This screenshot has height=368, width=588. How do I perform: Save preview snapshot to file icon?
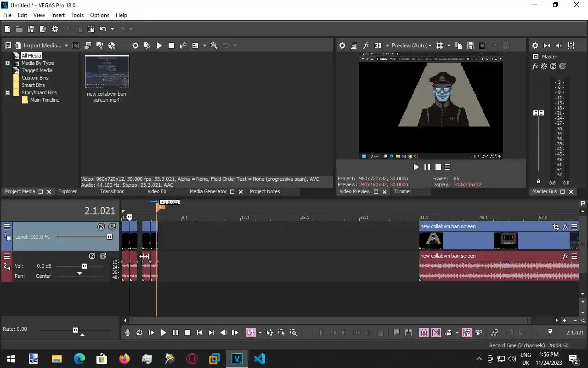click(x=470, y=46)
